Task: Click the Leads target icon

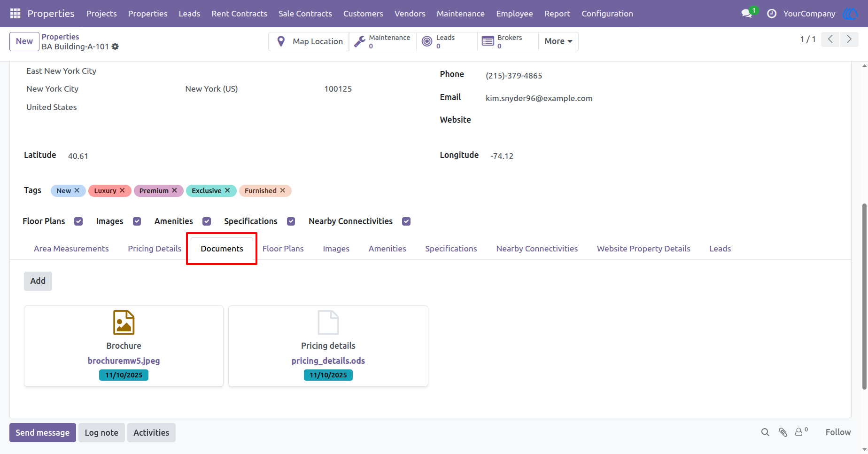Action: coord(427,41)
